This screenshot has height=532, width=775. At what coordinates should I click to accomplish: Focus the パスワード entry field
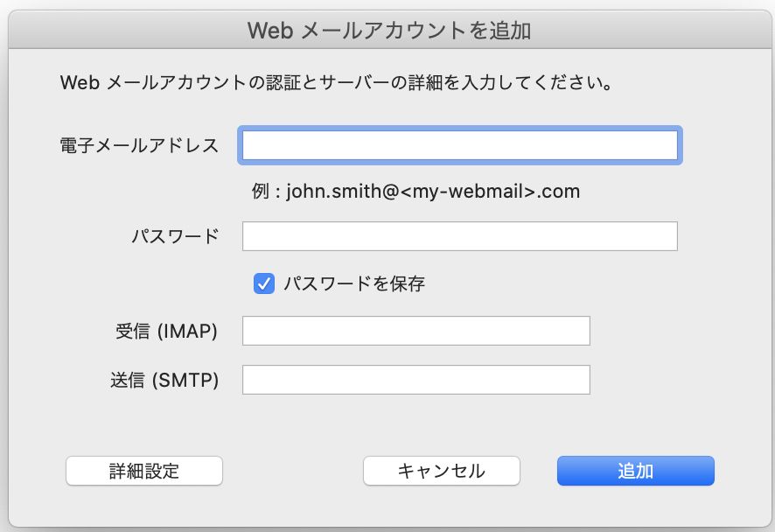(x=458, y=235)
